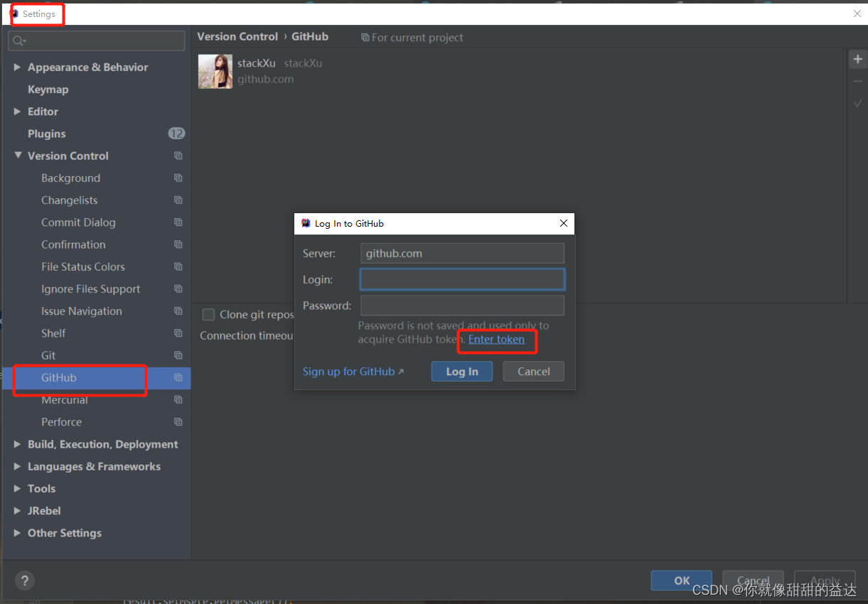
Task: Click Version Control in the breadcrumb
Action: pos(237,37)
